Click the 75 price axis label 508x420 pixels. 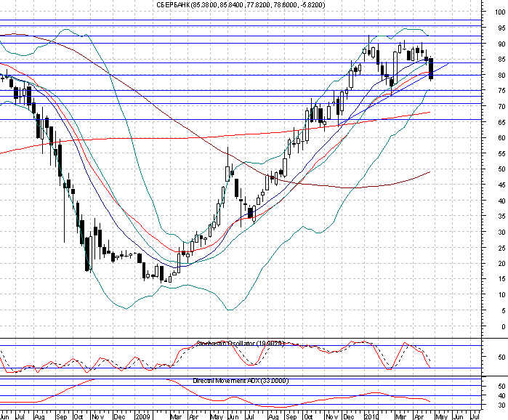coord(501,91)
